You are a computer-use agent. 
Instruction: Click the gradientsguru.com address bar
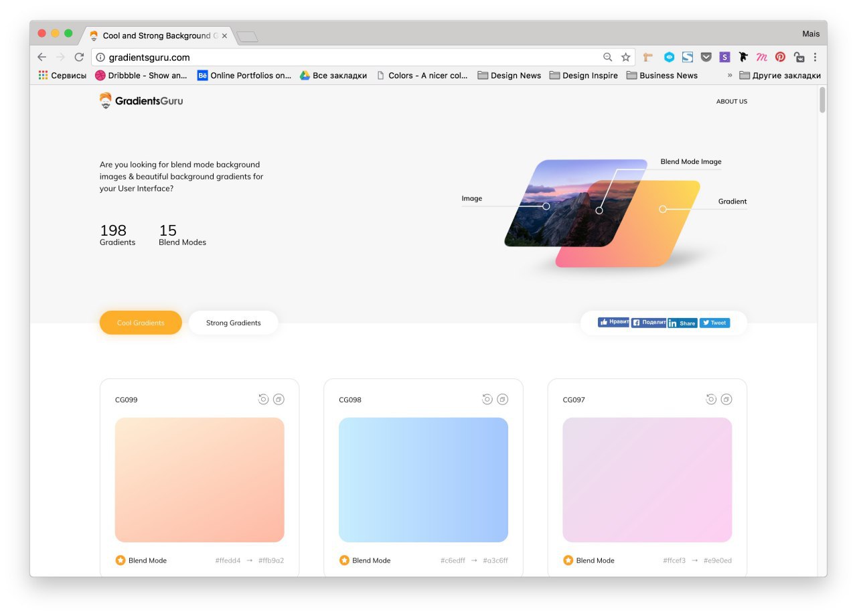tap(364, 58)
